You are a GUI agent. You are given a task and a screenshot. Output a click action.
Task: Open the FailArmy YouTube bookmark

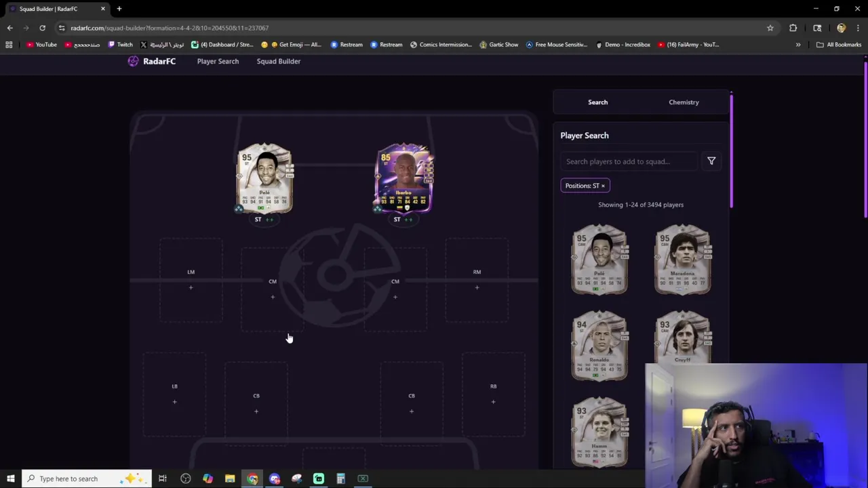(x=688, y=45)
